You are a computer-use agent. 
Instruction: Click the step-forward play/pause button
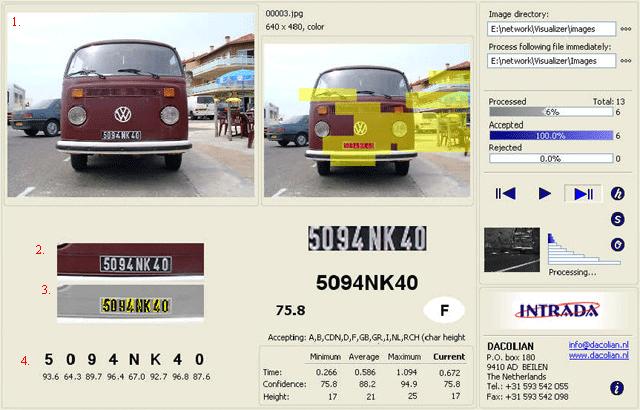pos(583,194)
